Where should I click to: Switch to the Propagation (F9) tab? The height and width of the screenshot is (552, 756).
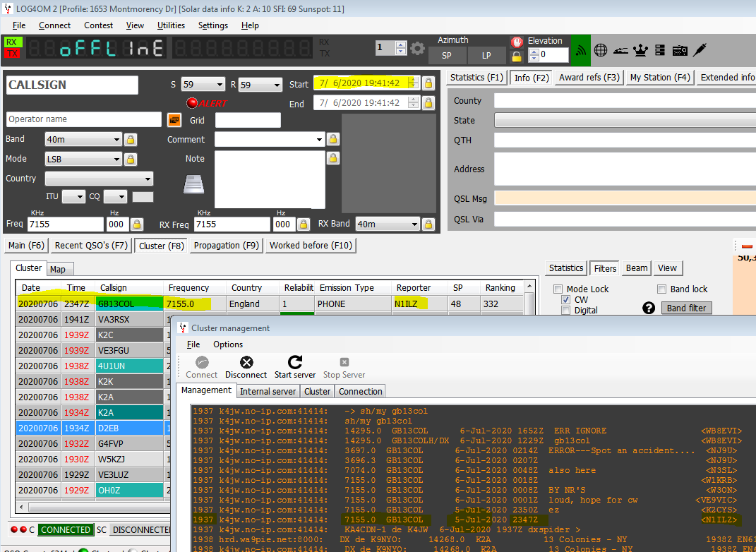point(227,246)
